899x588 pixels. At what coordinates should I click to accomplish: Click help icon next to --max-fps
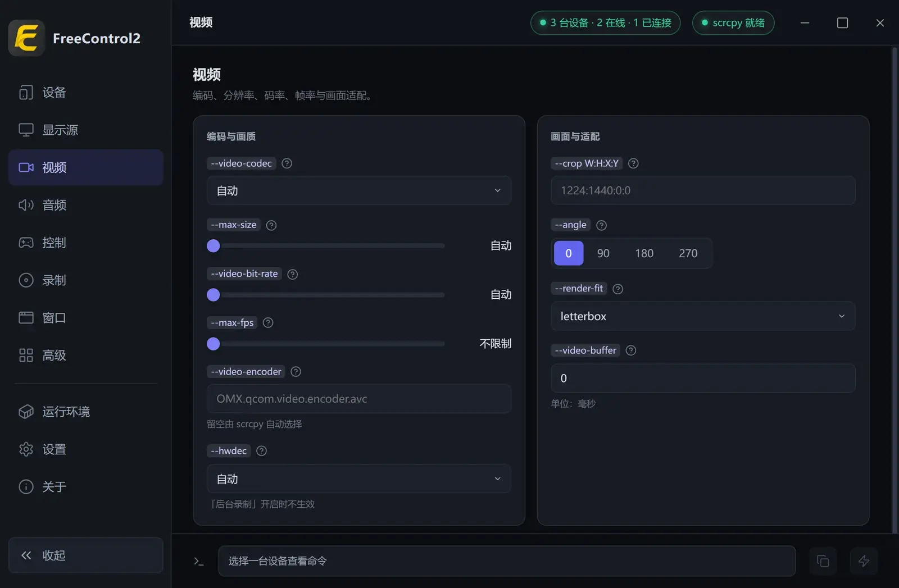pyautogui.click(x=268, y=323)
